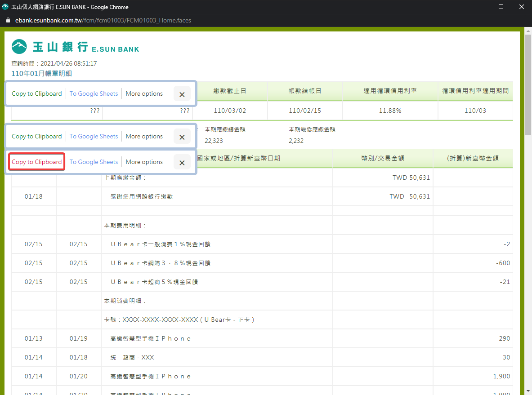Screen dimensions: 532x395
Task: Click the 本期費用明細 row label
Action: tap(125, 226)
